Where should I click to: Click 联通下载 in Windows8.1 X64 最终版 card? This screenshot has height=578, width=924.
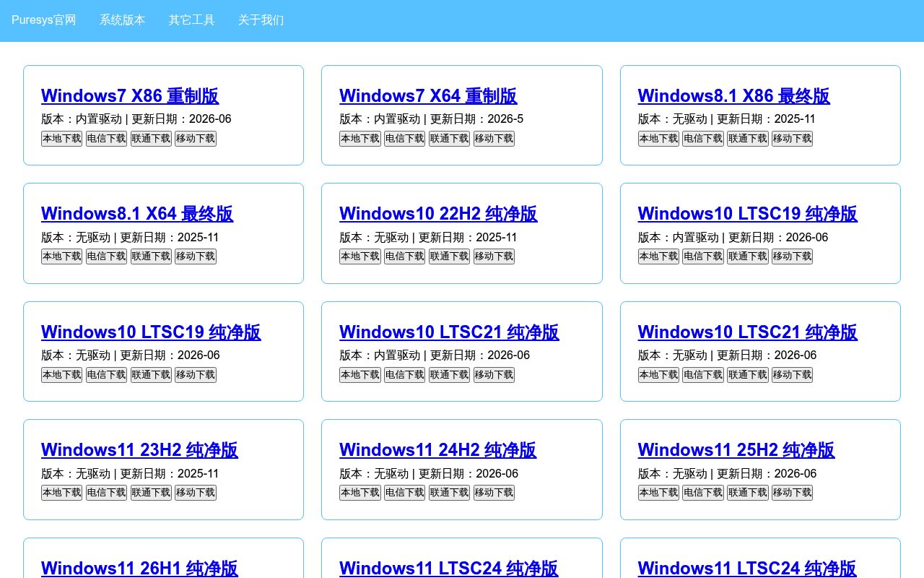[151, 256]
